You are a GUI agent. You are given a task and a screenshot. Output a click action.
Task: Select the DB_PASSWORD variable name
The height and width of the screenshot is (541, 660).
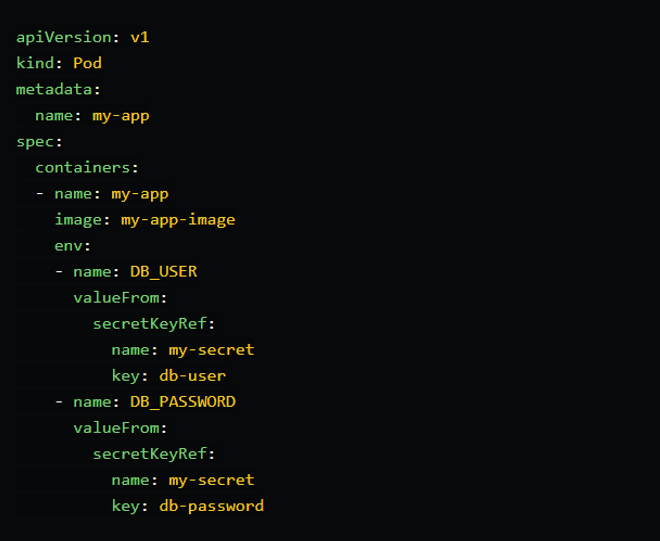[183, 402]
